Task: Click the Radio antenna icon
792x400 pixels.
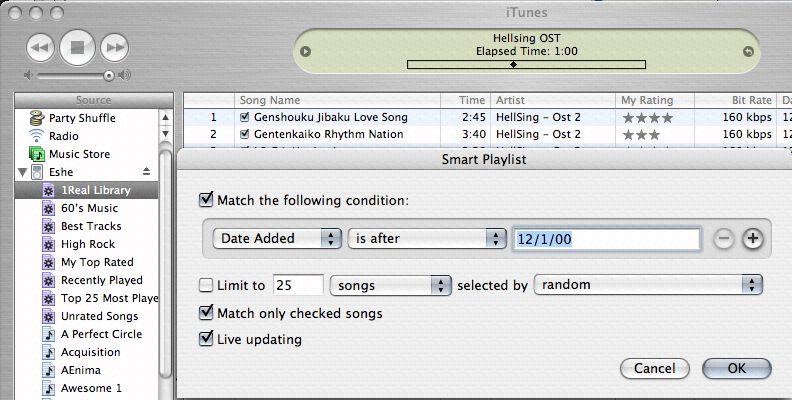Action: point(36,136)
